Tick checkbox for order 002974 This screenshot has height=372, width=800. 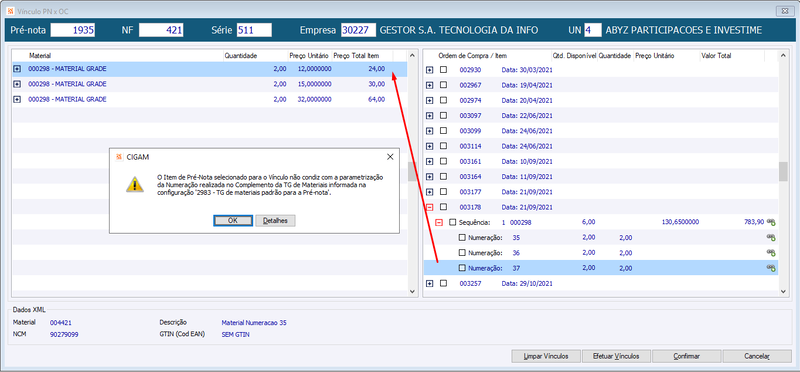(x=443, y=100)
